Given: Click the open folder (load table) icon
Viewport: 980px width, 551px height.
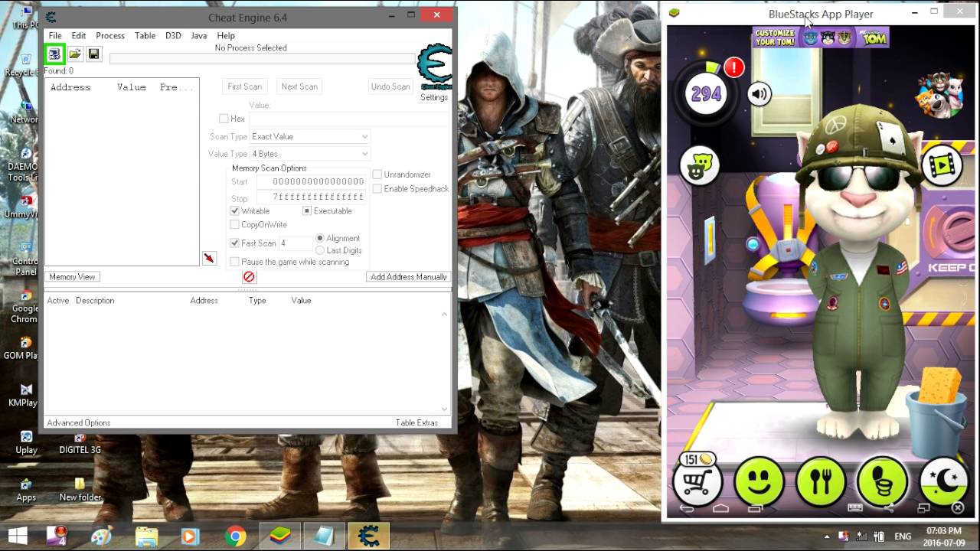Looking at the screenshot, I should [x=74, y=54].
